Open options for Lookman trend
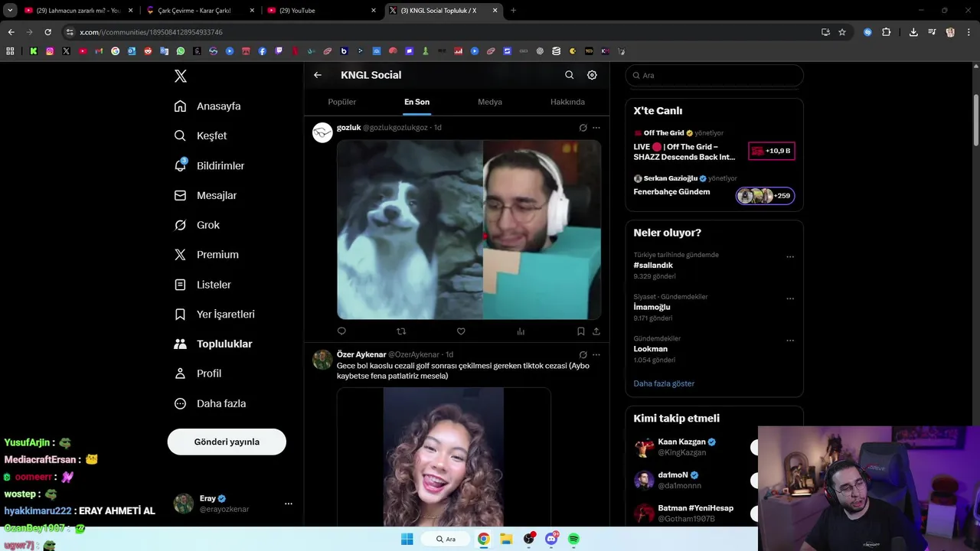 pos(790,341)
